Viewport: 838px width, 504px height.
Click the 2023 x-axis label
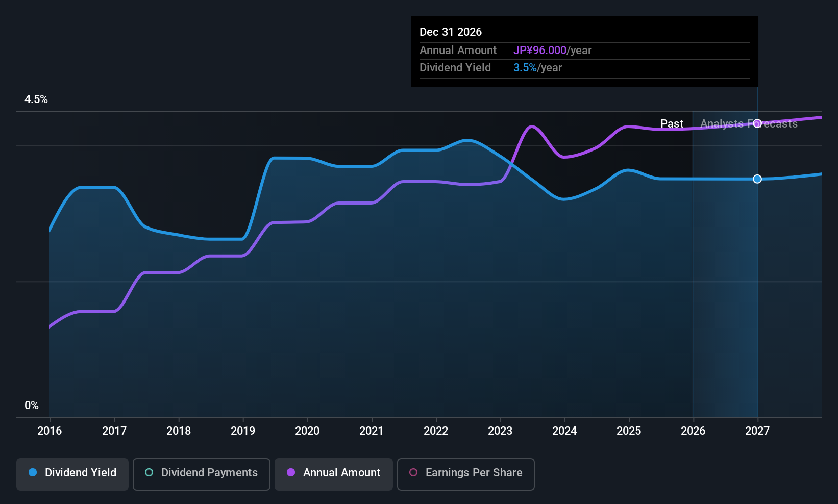pyautogui.click(x=500, y=431)
